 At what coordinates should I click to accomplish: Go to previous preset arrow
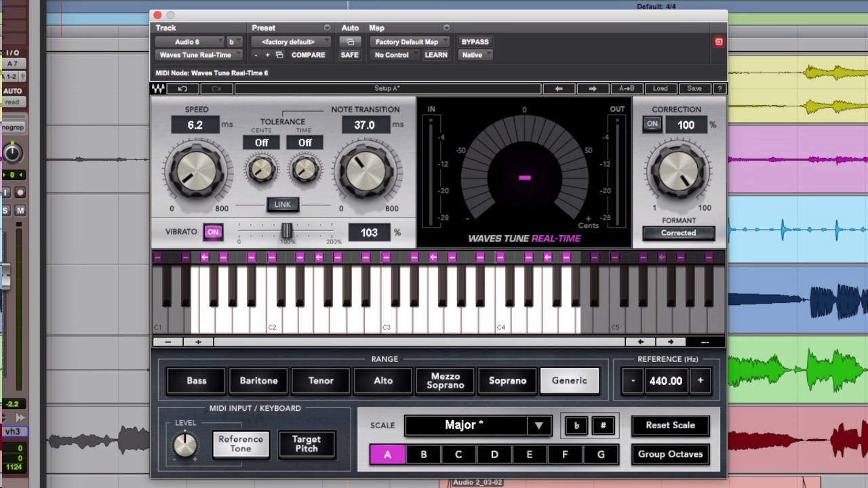coord(559,89)
